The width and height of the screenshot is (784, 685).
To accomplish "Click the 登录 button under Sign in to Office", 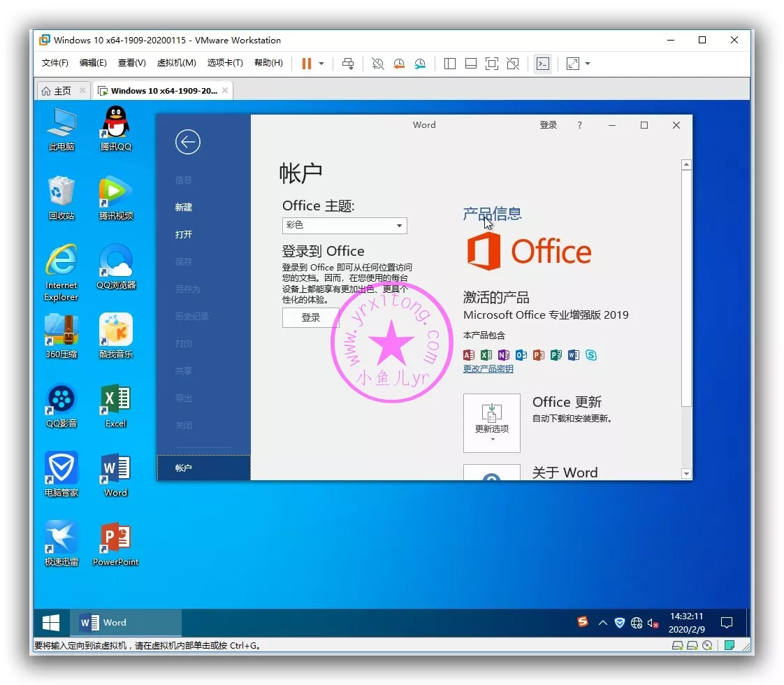I will 310,317.
